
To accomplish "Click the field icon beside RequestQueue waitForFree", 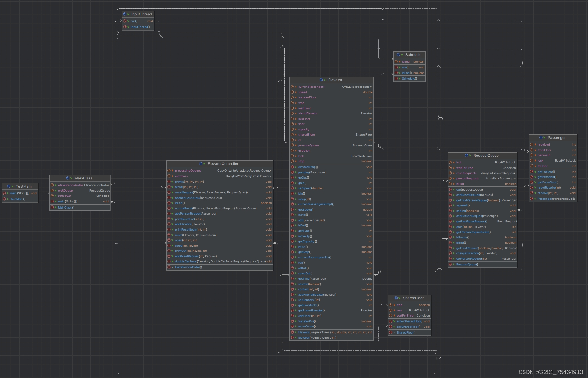I will pos(450,168).
